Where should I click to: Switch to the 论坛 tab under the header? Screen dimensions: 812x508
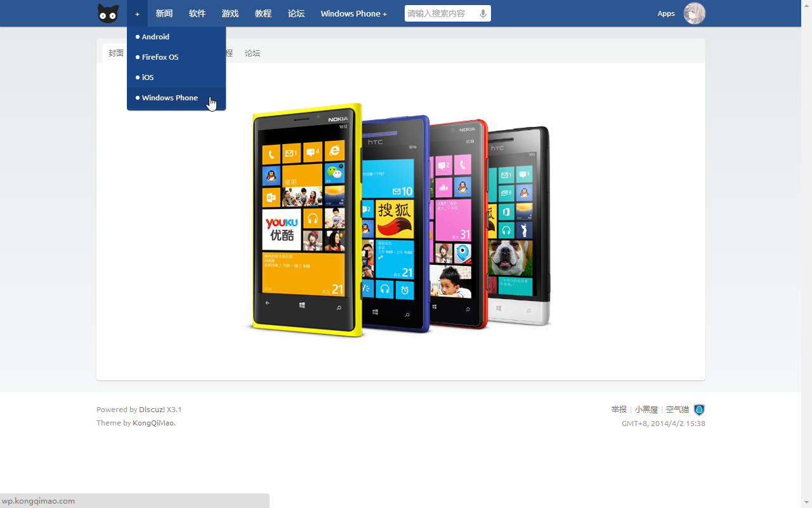click(252, 53)
